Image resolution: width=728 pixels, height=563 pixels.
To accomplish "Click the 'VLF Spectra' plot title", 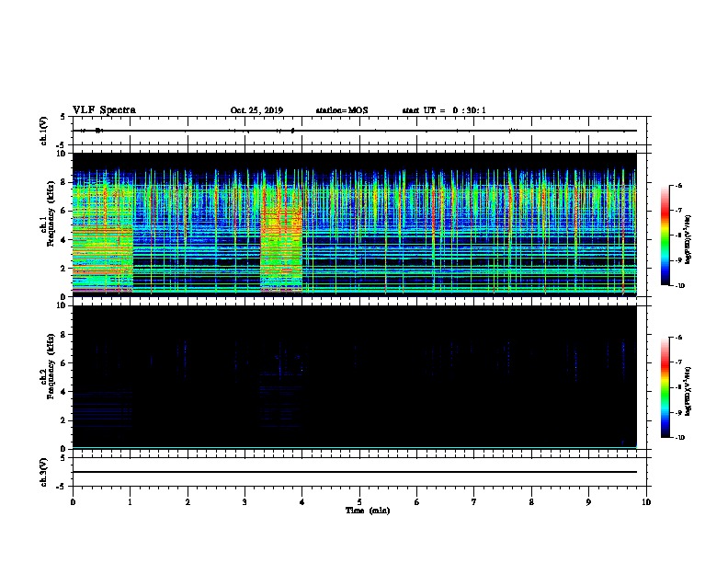I will point(104,110).
